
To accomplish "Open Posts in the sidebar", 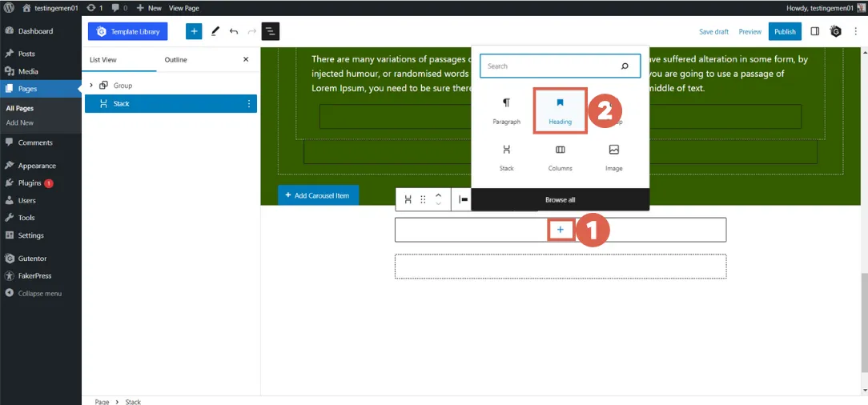I will (26, 54).
